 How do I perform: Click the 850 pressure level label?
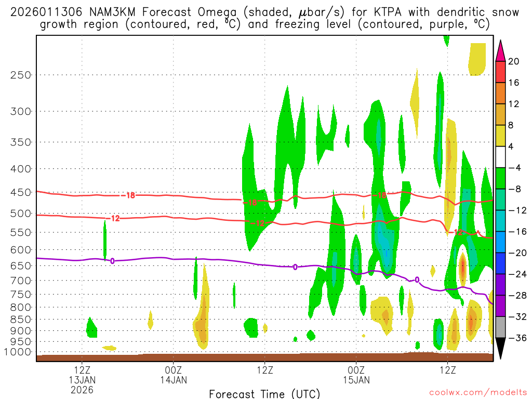(21, 320)
